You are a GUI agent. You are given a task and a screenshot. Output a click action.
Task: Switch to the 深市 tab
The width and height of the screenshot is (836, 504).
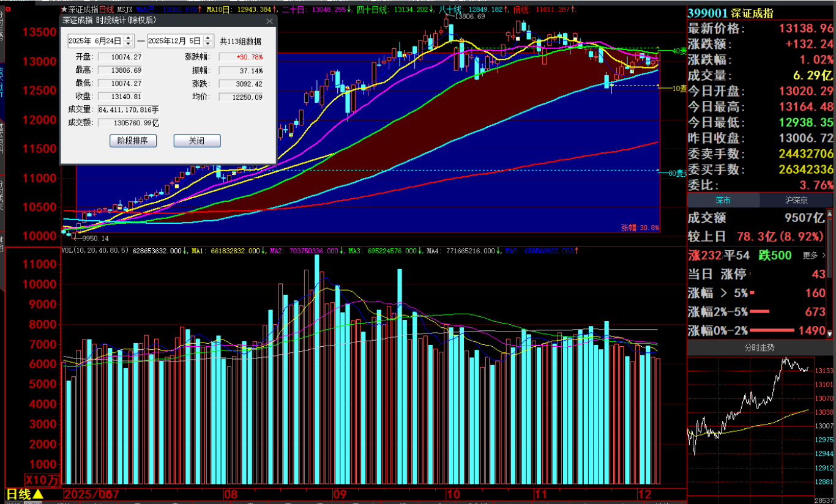click(x=723, y=200)
